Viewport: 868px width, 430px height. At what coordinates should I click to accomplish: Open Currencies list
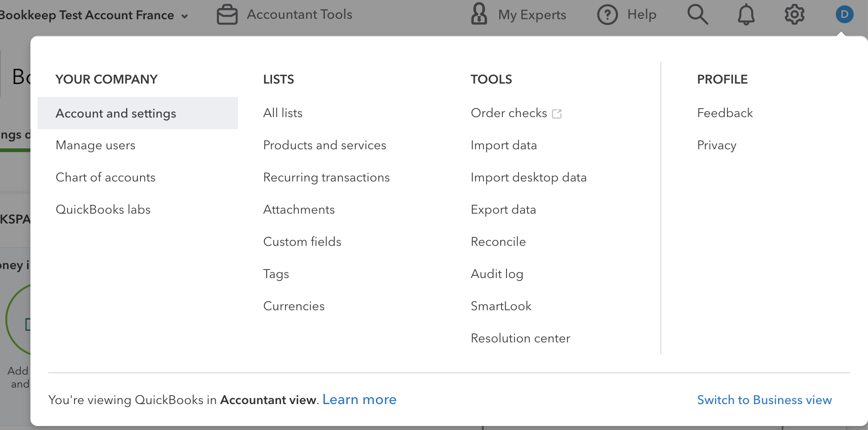click(x=294, y=306)
